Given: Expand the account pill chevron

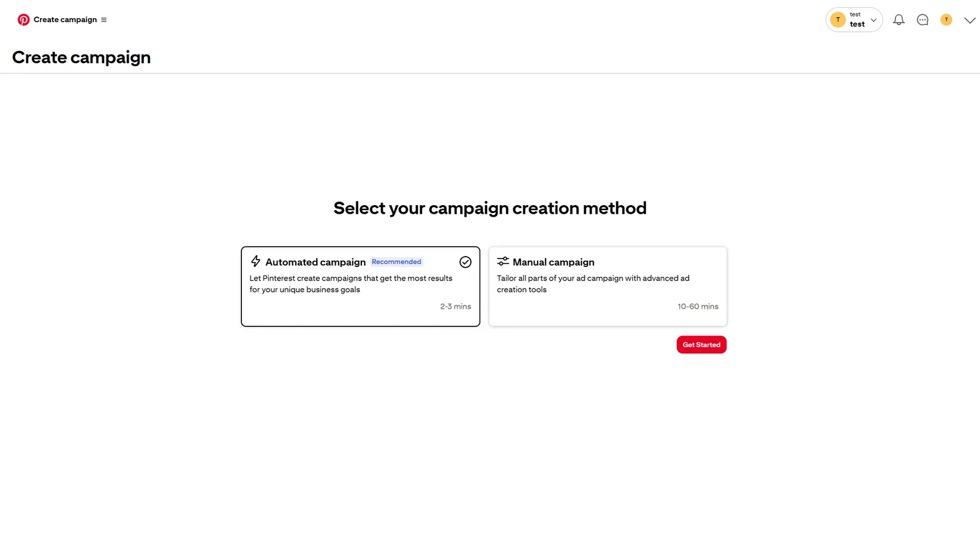Looking at the screenshot, I should 873,19.
